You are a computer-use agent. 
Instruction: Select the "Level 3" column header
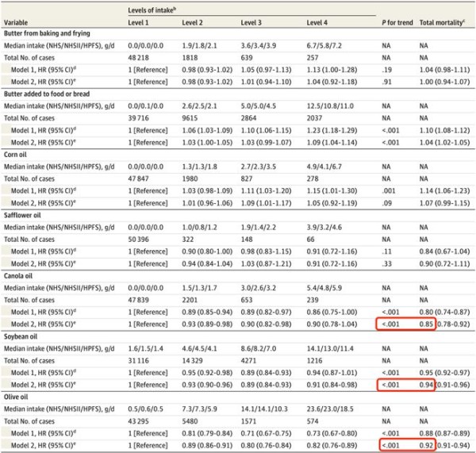251,22
